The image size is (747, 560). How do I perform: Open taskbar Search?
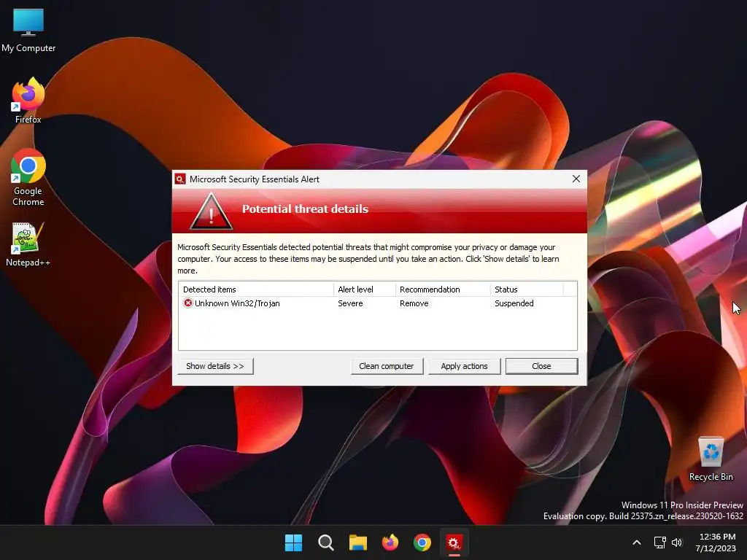tap(326, 542)
